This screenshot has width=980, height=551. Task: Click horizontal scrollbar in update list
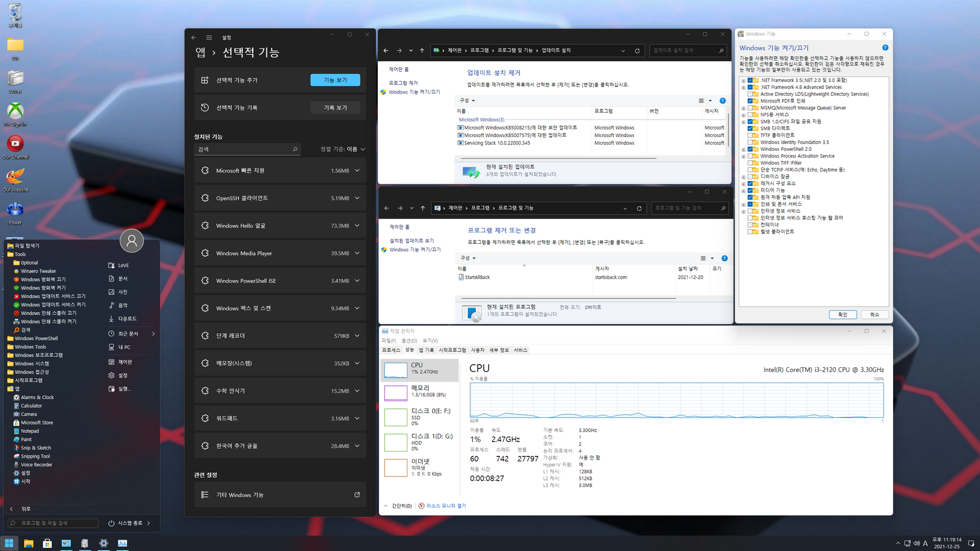[x=558, y=159]
